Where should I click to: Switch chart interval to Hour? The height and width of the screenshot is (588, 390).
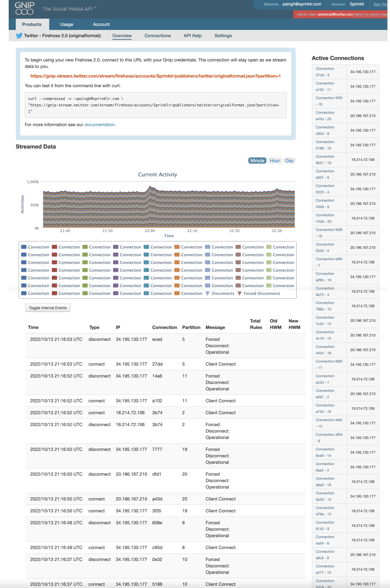coord(275,161)
